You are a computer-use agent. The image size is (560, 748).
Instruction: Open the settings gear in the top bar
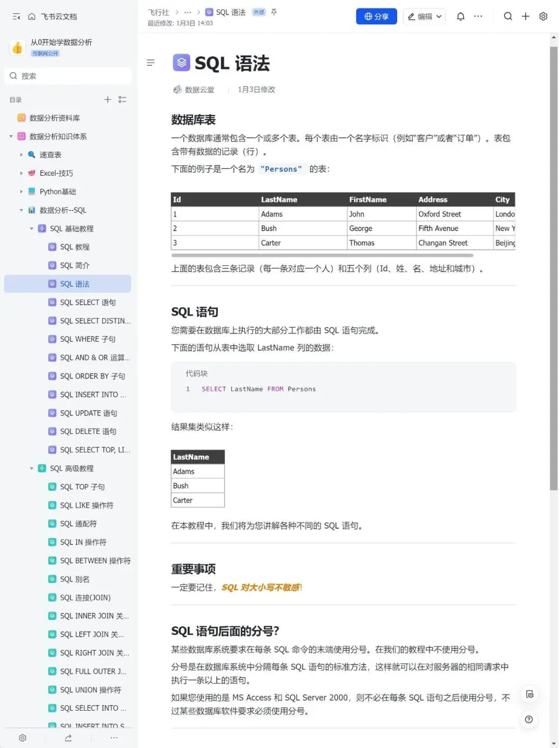coord(543,16)
